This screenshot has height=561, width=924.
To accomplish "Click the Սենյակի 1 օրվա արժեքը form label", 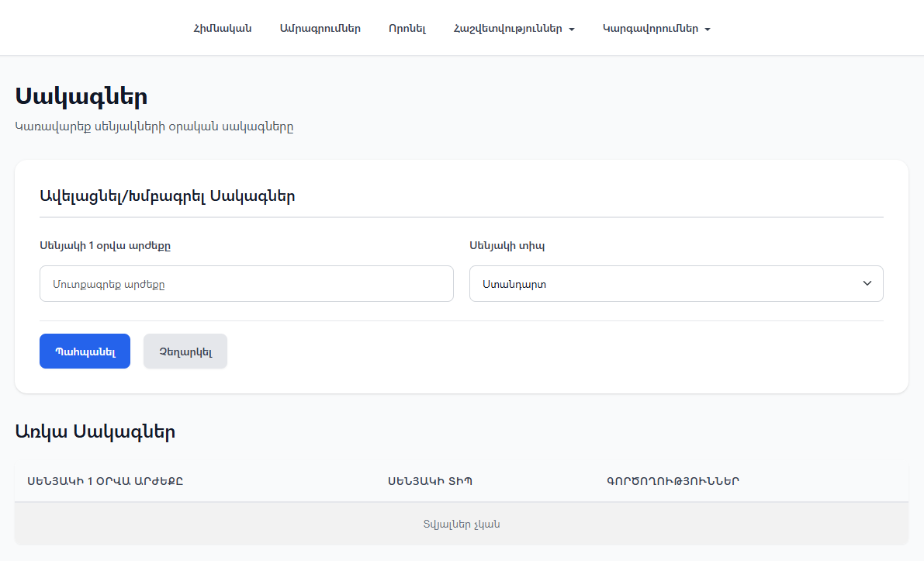I will click(x=105, y=245).
